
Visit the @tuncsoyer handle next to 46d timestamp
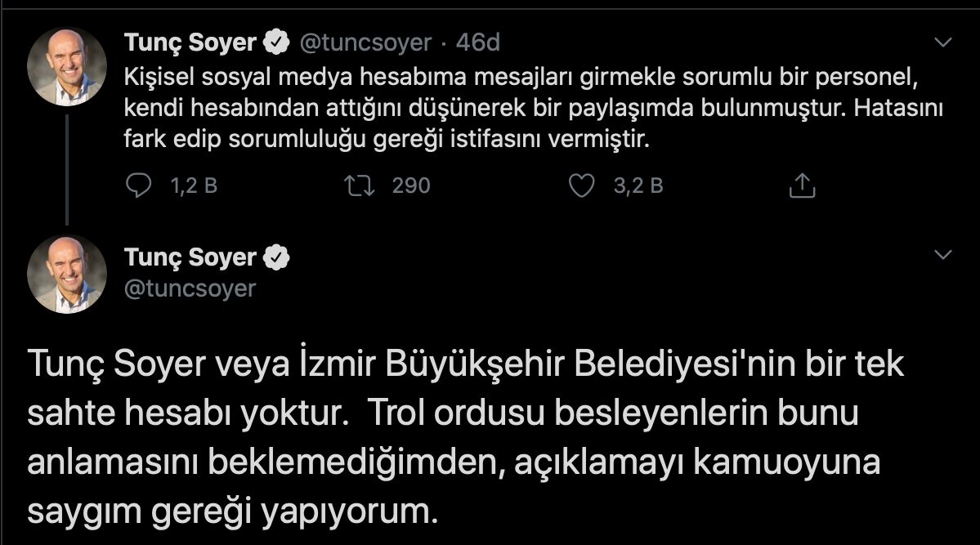point(365,42)
